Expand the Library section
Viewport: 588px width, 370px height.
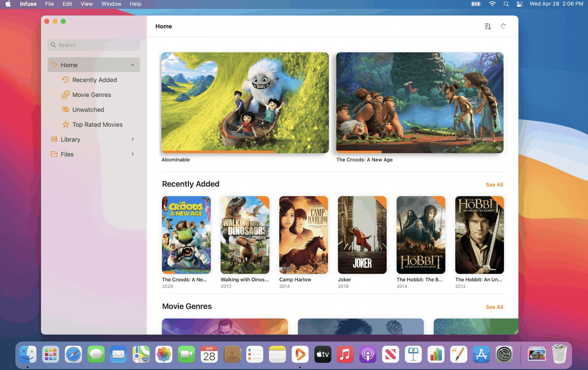[133, 139]
